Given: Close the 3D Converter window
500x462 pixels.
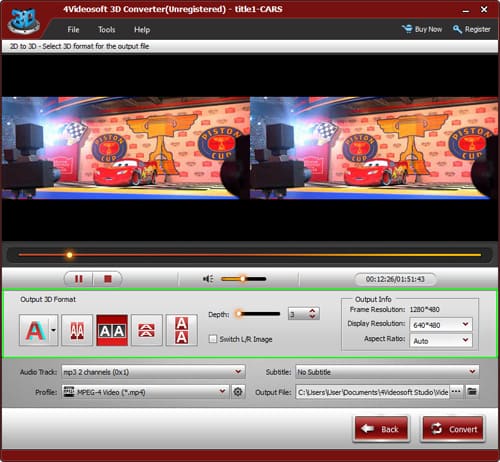Looking at the screenshot, I should 484,10.
